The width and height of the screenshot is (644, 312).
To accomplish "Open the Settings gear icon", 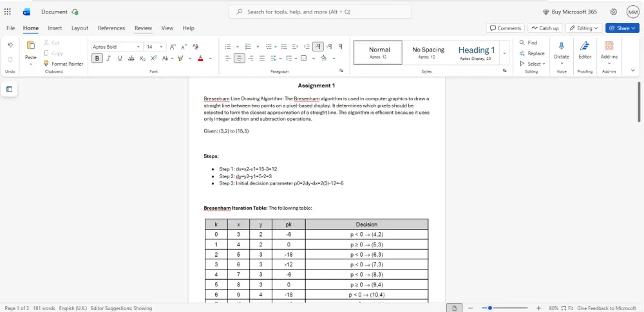I will 614,12.
